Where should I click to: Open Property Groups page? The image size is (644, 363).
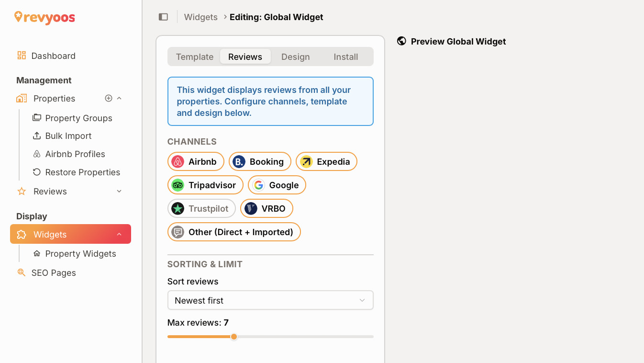point(78,118)
